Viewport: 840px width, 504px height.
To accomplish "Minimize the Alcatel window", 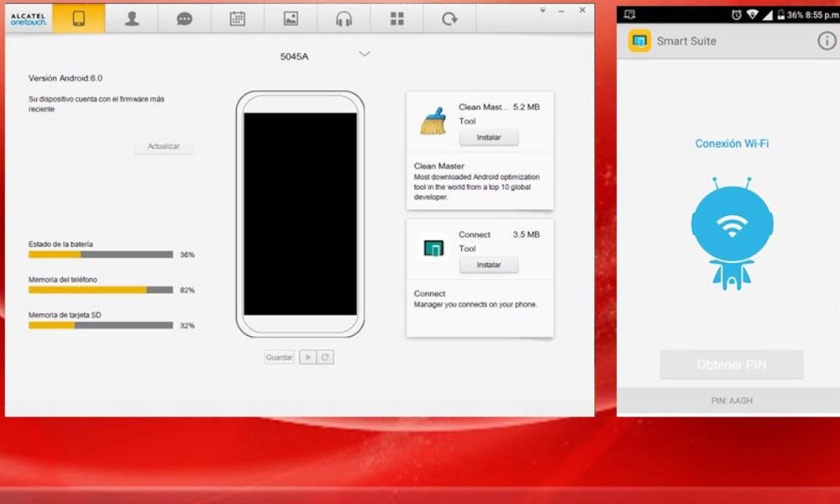I will [x=561, y=11].
